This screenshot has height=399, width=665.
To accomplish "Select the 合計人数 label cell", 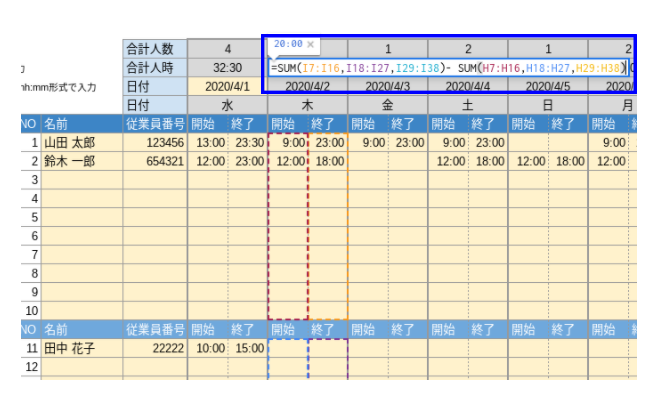I will coord(155,49).
